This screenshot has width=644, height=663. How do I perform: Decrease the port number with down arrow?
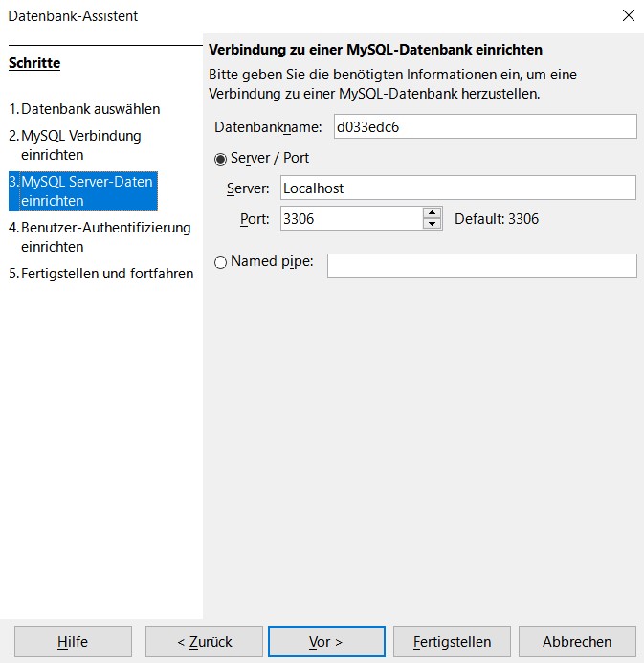(433, 224)
